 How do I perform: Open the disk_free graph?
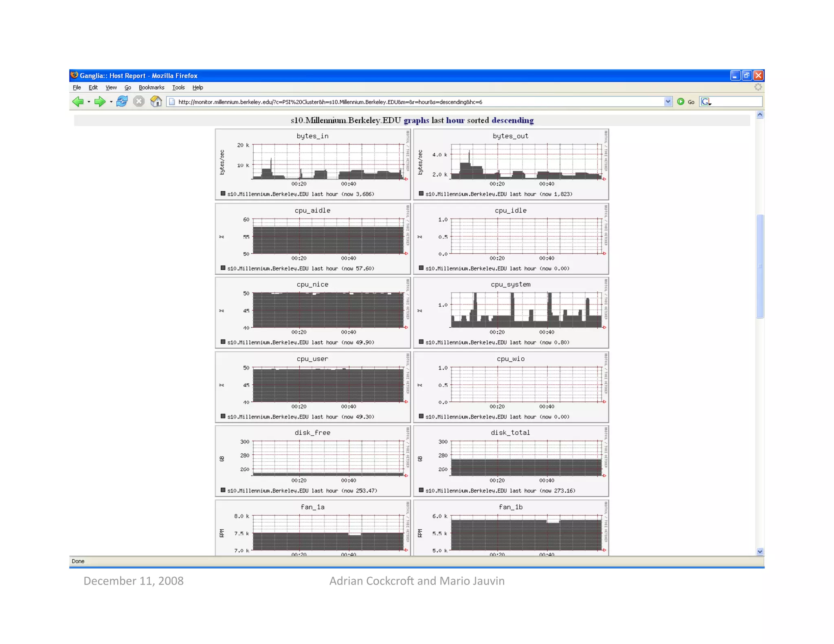pyautogui.click(x=313, y=461)
